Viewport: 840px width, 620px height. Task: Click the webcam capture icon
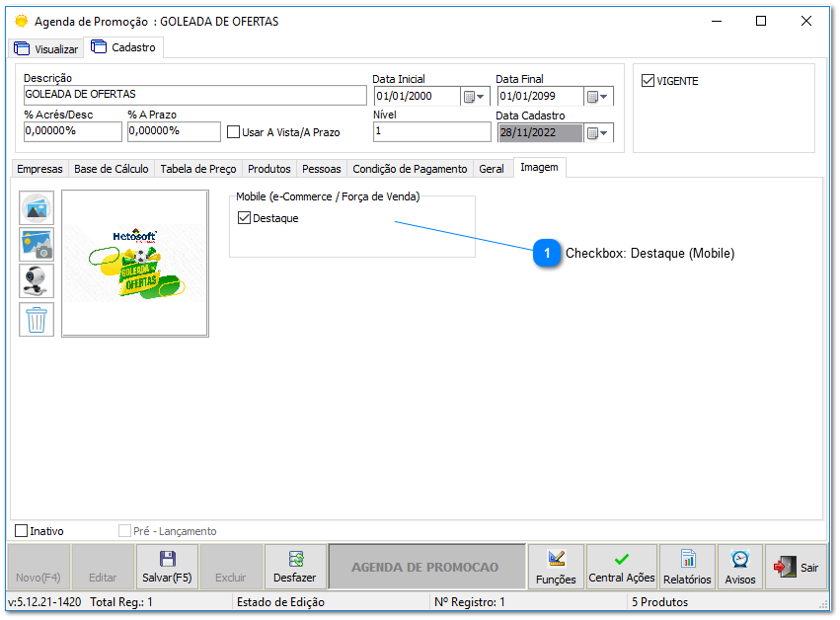pos(37,281)
